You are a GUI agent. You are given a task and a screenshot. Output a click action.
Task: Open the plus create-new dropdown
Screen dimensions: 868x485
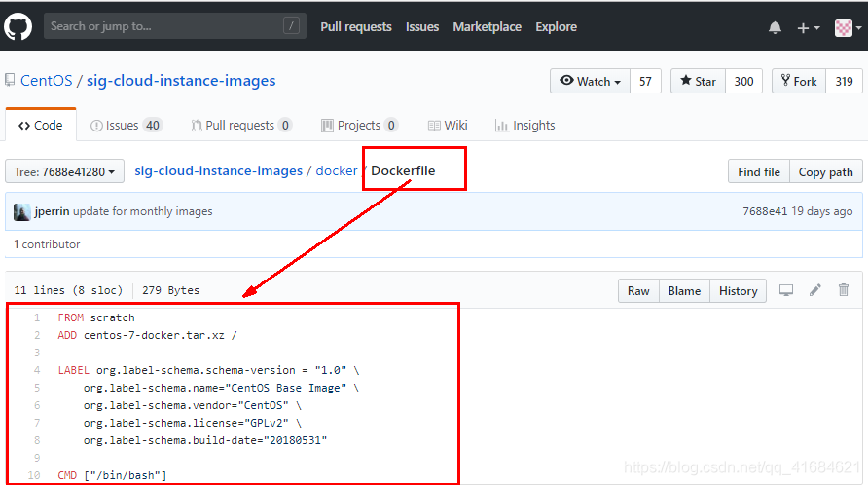pyautogui.click(x=809, y=27)
